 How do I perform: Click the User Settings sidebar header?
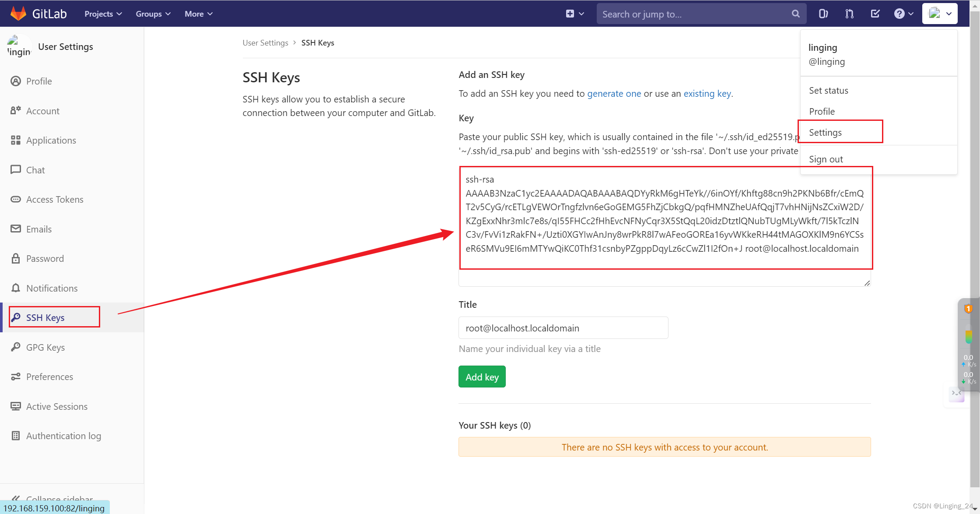pyautogui.click(x=66, y=46)
